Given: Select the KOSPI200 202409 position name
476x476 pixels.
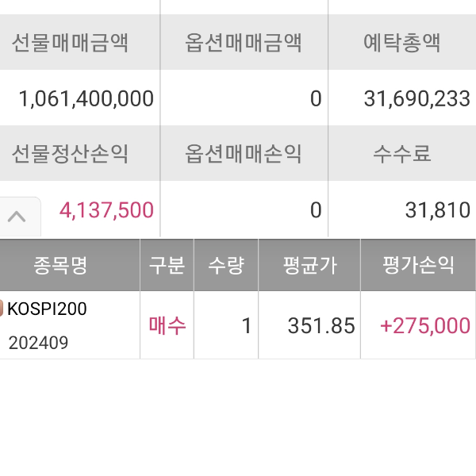Looking at the screenshot, I should tap(46, 325).
